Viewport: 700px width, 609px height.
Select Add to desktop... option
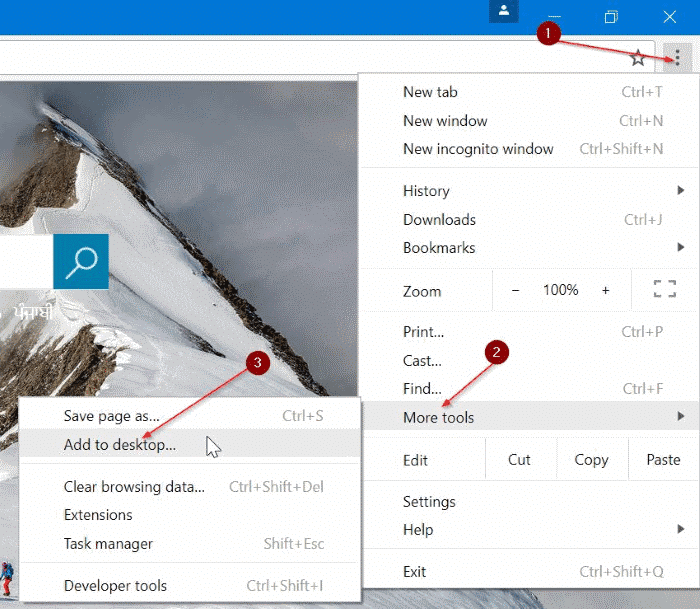(190, 444)
